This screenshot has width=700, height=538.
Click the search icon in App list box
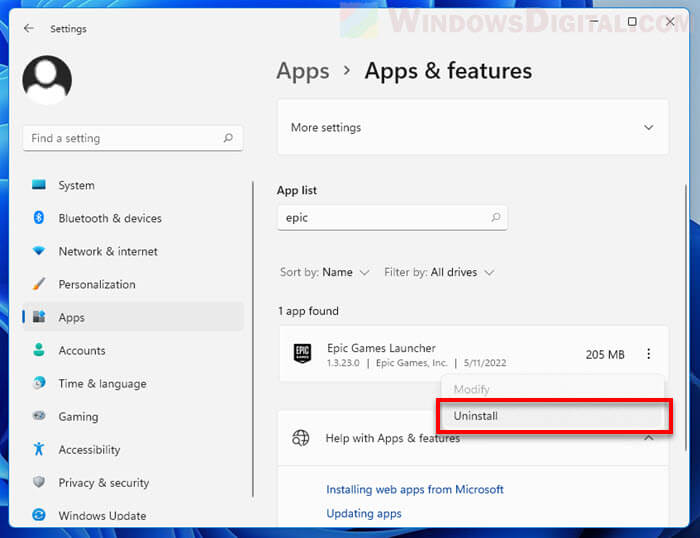tap(496, 217)
